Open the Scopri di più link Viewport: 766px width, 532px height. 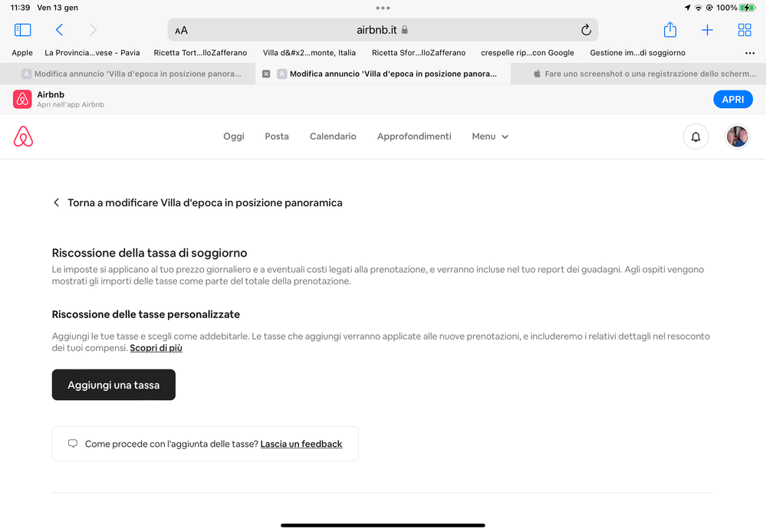(x=156, y=348)
